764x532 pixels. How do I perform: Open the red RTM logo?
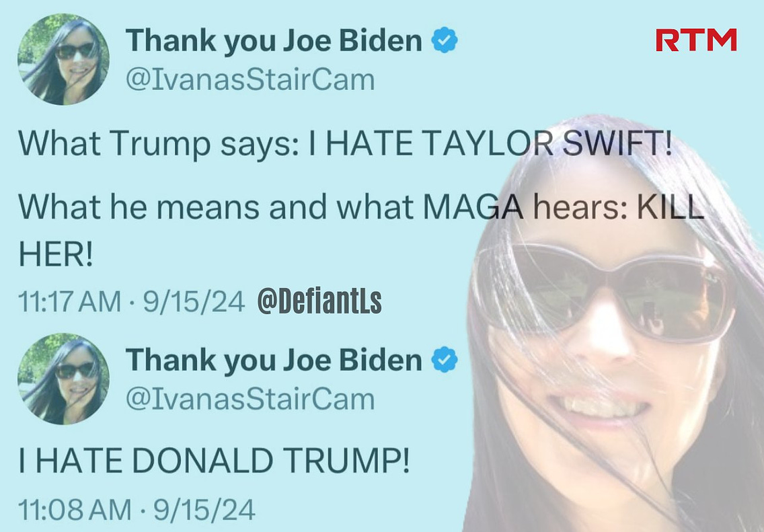point(696,40)
